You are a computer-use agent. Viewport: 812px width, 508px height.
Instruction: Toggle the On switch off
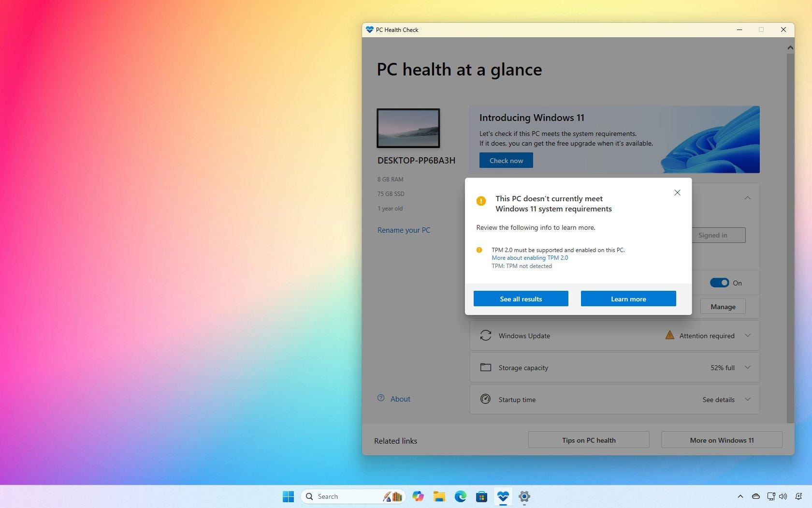tap(719, 283)
